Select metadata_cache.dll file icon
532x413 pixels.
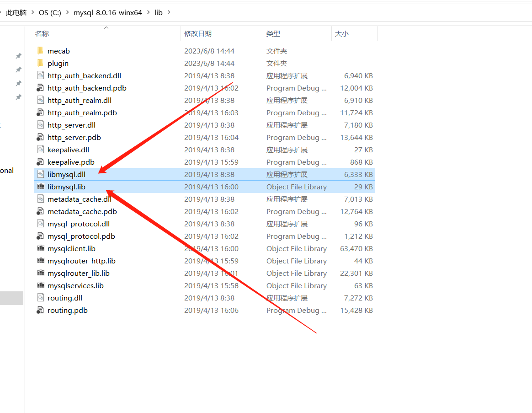pos(40,199)
